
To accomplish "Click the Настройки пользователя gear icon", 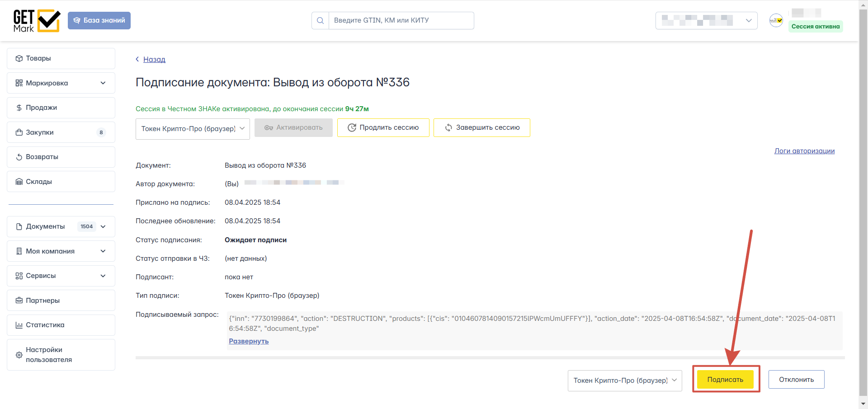I will point(19,355).
